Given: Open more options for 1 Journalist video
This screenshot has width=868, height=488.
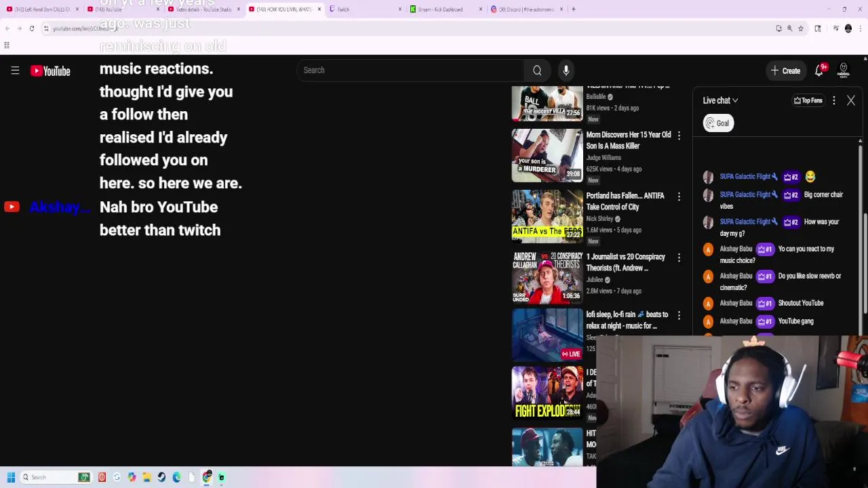Looking at the screenshot, I should point(679,258).
